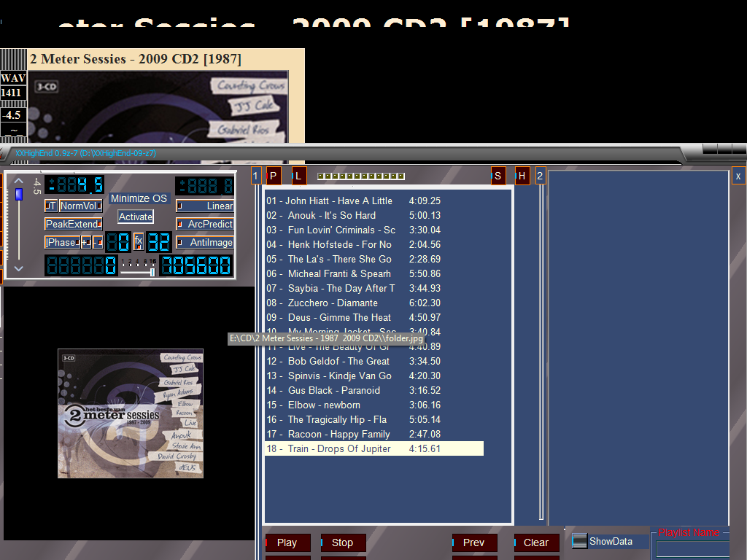Screen dimensions: 747x560
Task: Select track 12 Bob Geldof - The Great
Action: (374, 362)
